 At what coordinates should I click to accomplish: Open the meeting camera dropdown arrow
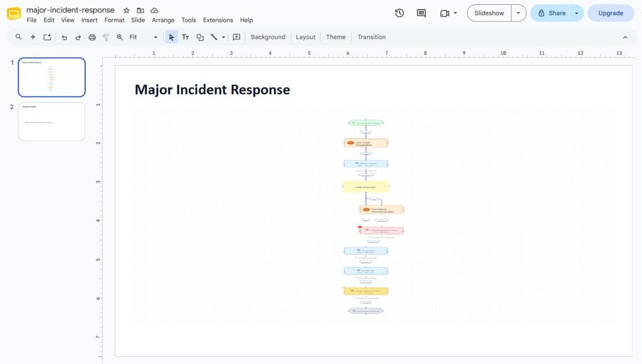(455, 13)
